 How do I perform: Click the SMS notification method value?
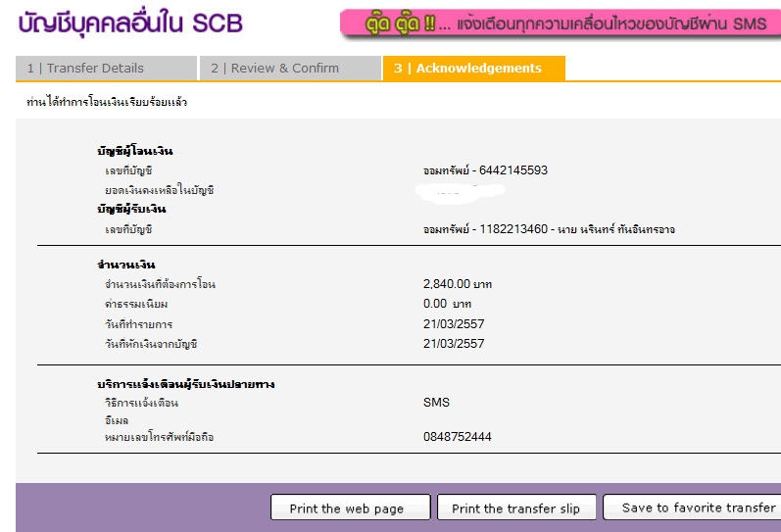(436, 403)
